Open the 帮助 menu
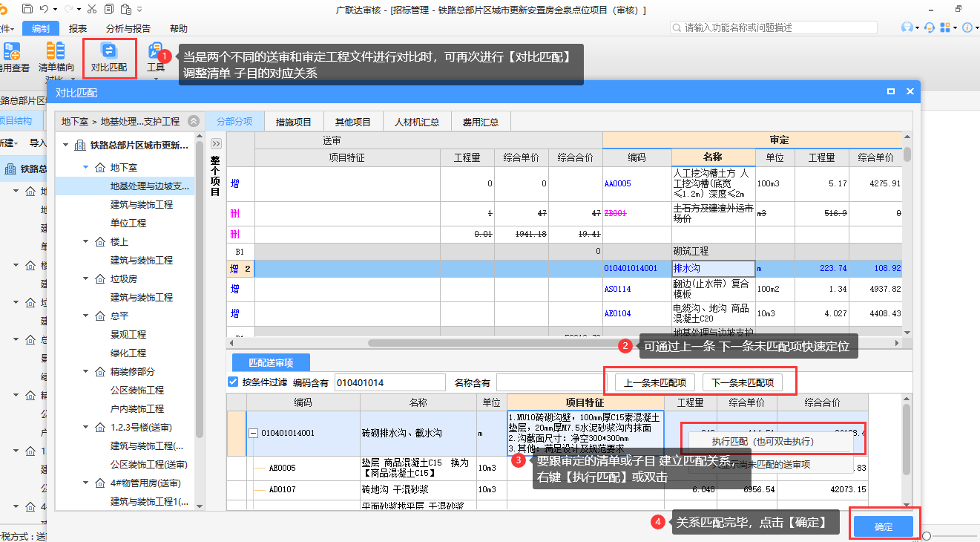980x542 pixels. [x=179, y=29]
